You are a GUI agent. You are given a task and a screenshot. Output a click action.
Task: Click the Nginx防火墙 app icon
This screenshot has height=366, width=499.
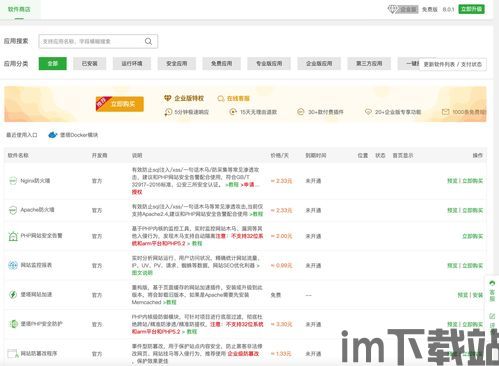13,181
